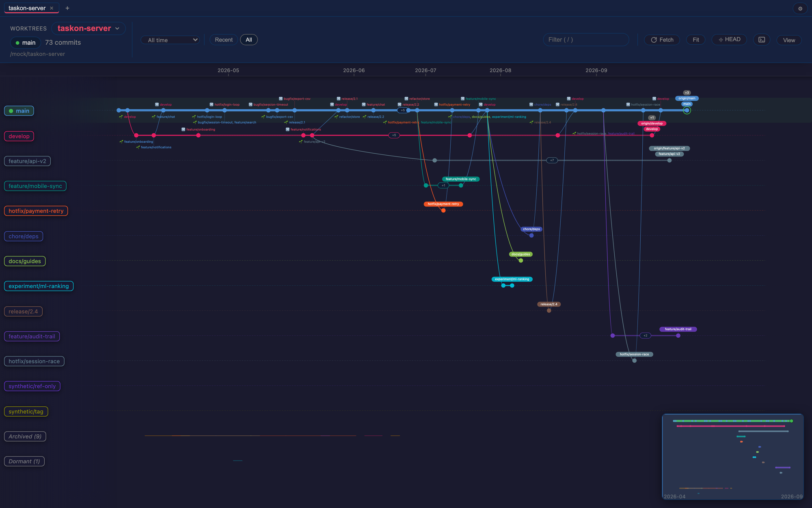Select the feature/audit-trail lane label
This screenshot has height=508, width=812.
32,336
